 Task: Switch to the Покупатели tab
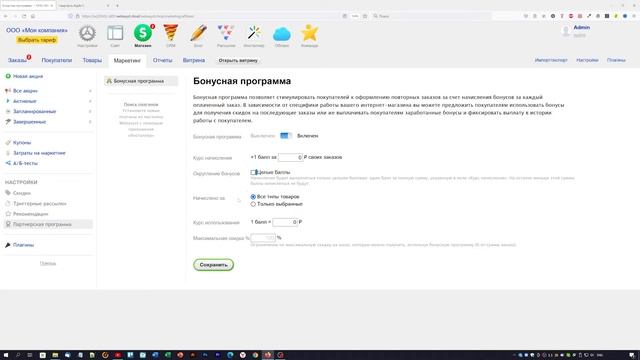(x=57, y=60)
